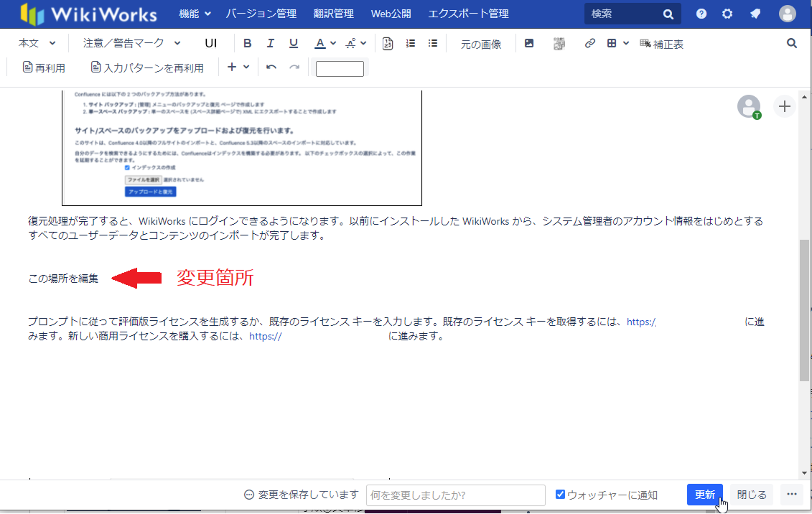Insert an image with the picture icon
This screenshot has height=514, width=812.
(529, 43)
